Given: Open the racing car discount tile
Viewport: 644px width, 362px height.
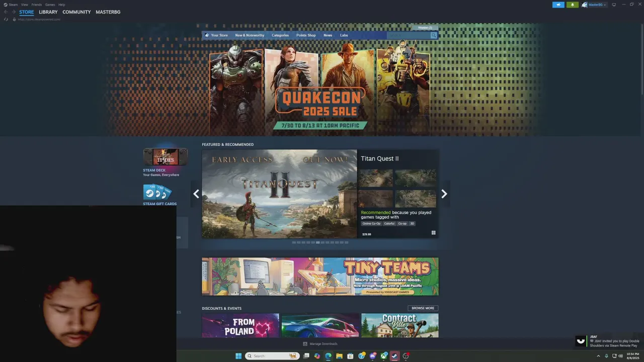Looking at the screenshot, I should (320, 325).
